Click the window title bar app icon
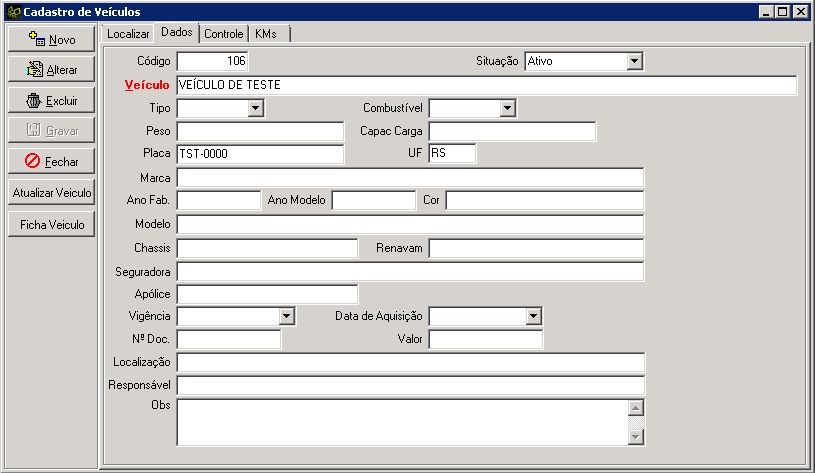Viewport: 815px width, 473px height. (12, 11)
